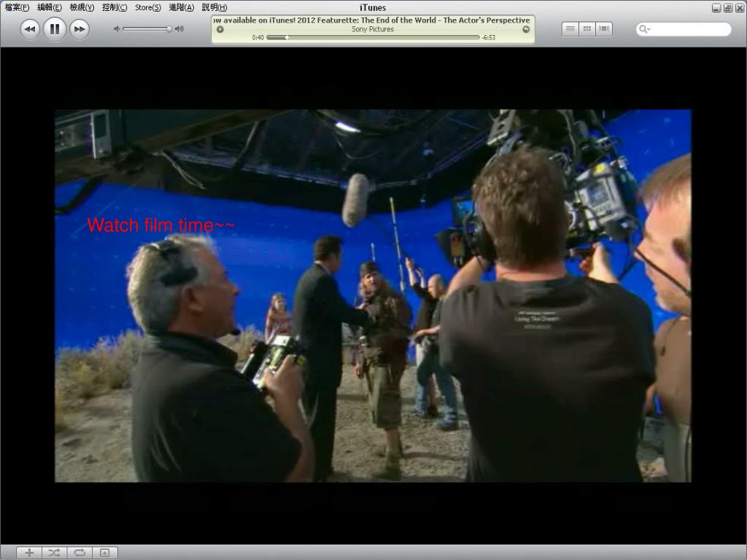The width and height of the screenshot is (747, 560).
Task: Switch to list view
Action: 570,29
